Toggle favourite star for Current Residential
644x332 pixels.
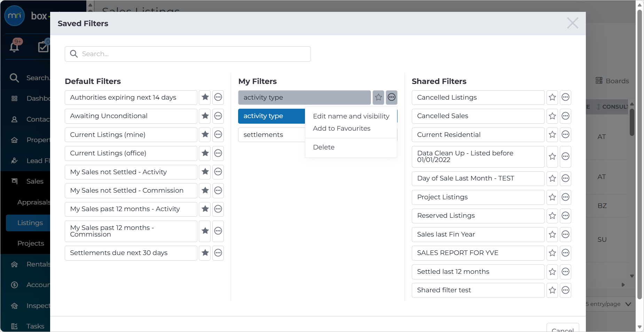pos(552,135)
